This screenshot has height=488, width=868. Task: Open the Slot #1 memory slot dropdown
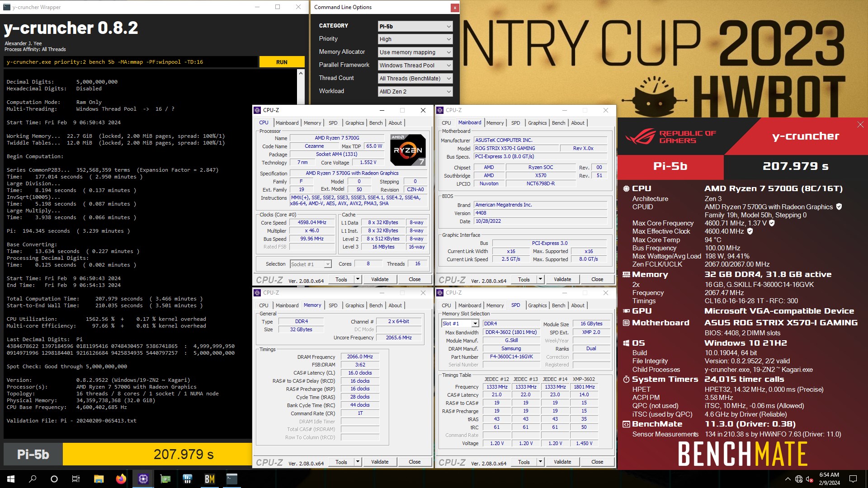pyautogui.click(x=460, y=324)
